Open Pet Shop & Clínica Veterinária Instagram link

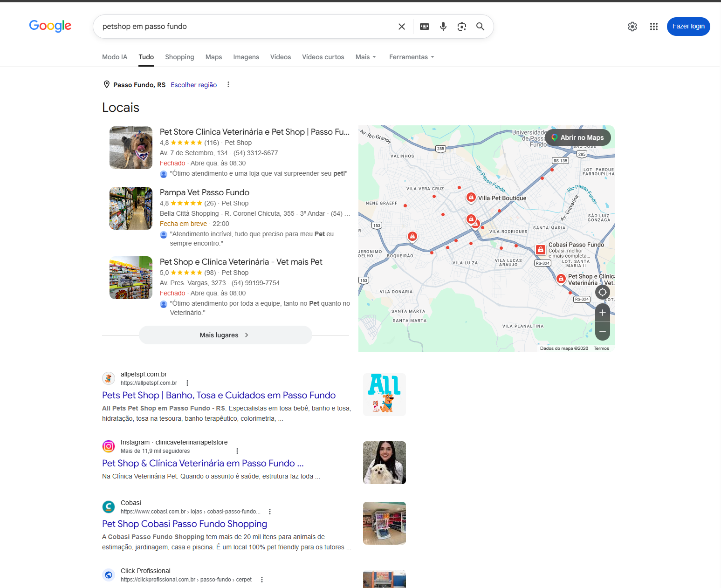coord(203,463)
